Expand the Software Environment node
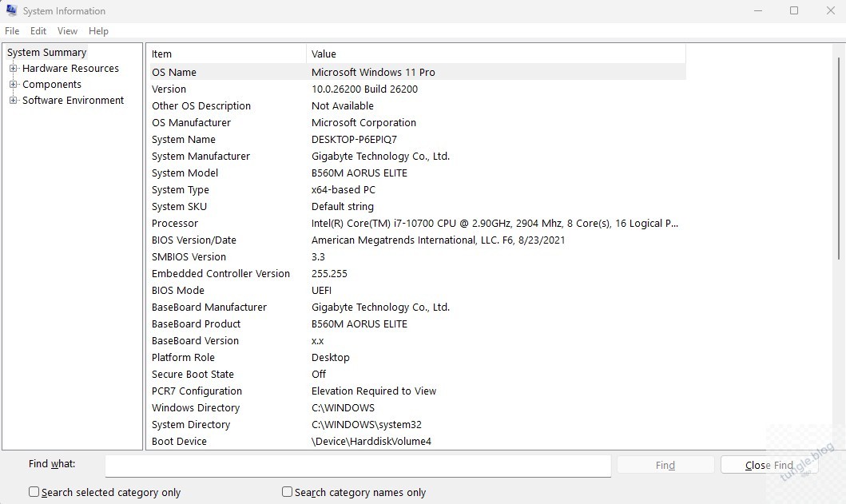This screenshot has height=504, width=846. [x=14, y=101]
